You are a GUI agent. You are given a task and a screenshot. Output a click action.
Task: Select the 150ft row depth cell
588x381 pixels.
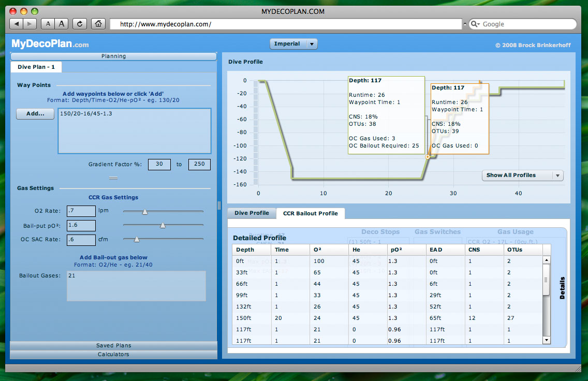tap(252, 318)
